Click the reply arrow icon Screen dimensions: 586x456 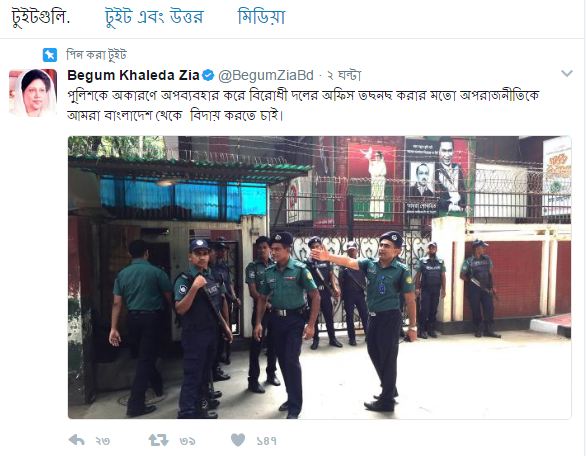(x=77, y=440)
